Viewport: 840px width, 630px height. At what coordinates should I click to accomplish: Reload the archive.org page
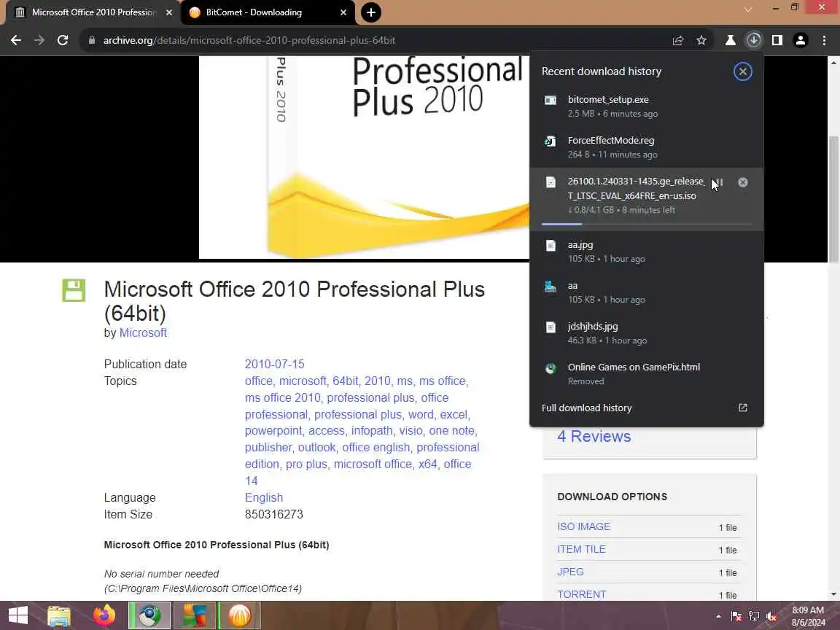[63, 40]
